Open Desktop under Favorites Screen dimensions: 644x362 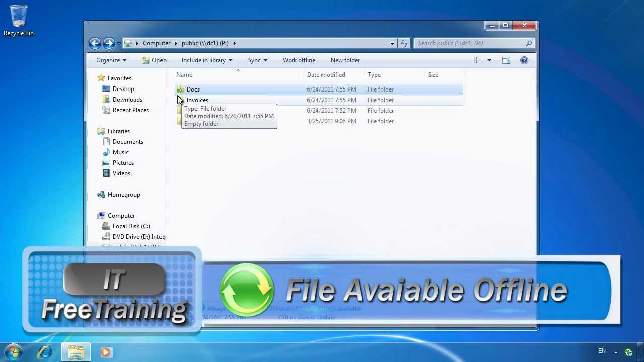point(123,89)
